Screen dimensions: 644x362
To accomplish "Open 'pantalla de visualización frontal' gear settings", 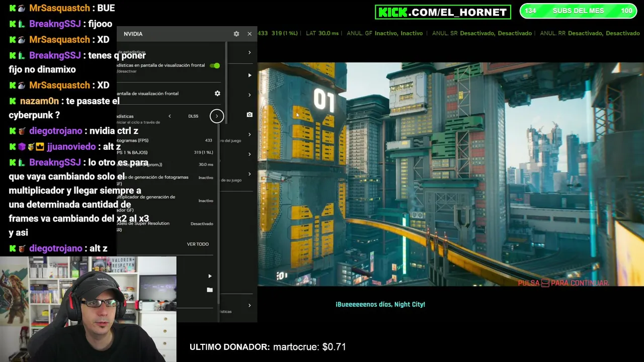I will (217, 94).
